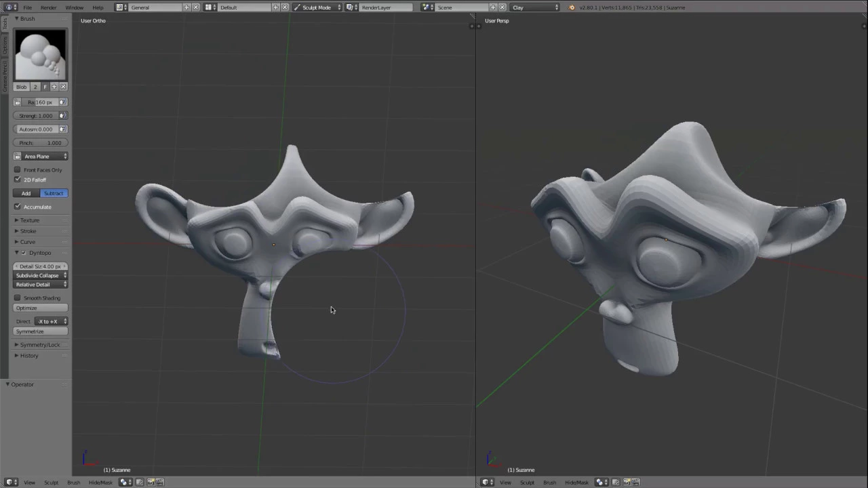Open the Relative Detail dropdown
The height and width of the screenshot is (488, 868).
41,285
